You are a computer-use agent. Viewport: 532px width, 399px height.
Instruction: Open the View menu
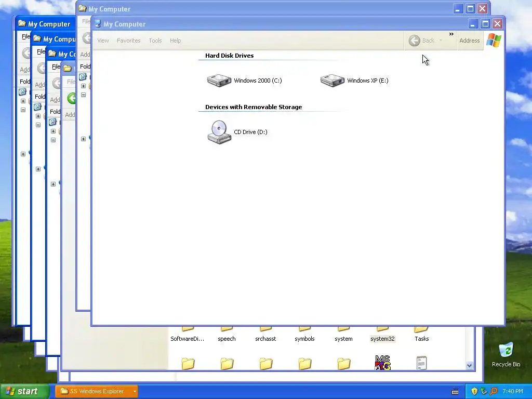coord(103,41)
